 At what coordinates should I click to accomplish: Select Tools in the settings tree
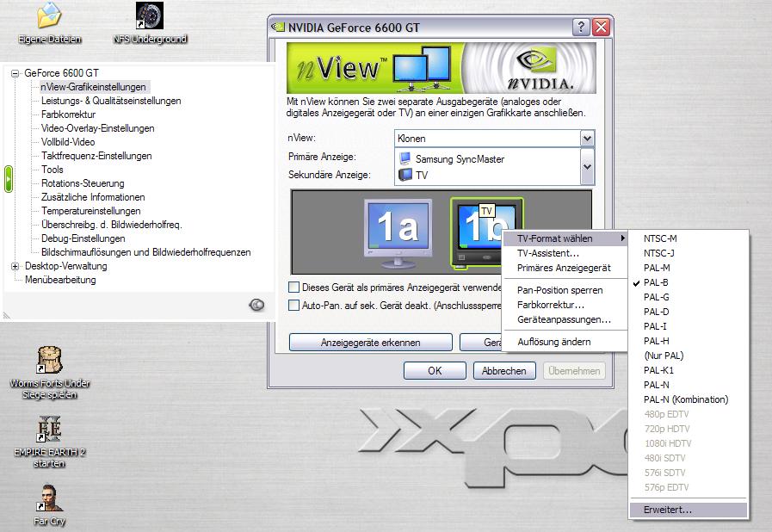(52, 170)
